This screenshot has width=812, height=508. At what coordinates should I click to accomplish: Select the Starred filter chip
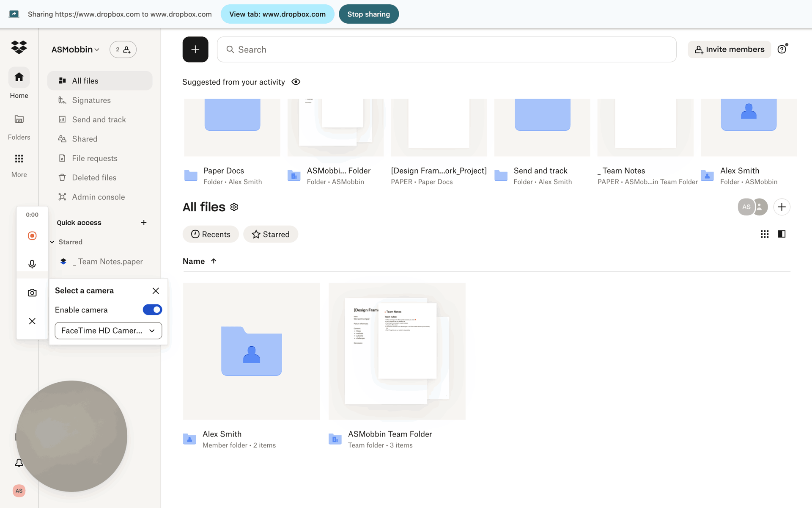pyautogui.click(x=271, y=234)
